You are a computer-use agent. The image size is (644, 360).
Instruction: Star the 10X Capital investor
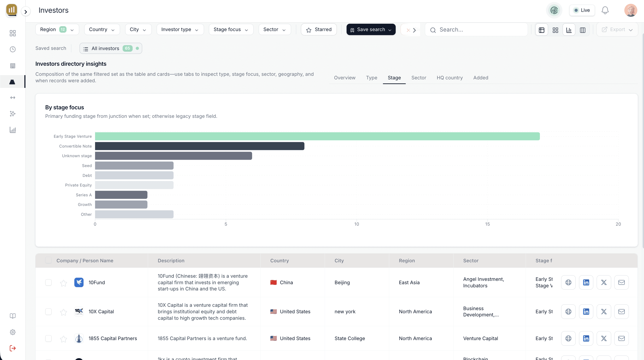click(63, 312)
